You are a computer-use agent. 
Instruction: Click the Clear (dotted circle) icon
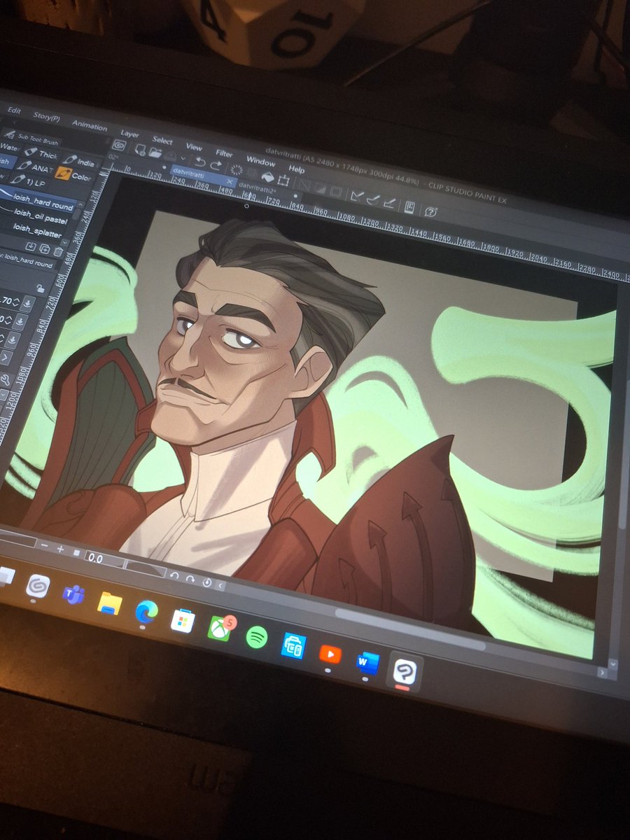237,169
